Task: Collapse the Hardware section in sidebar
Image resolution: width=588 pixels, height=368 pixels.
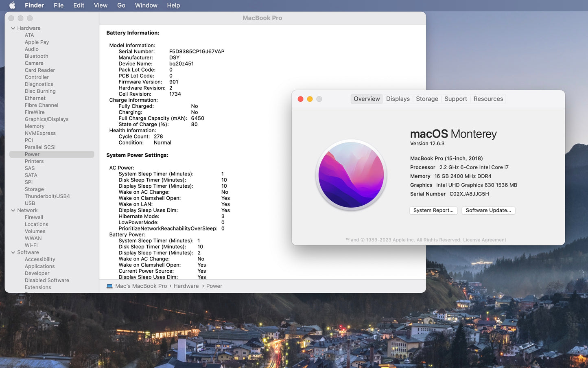Action: coord(13,28)
